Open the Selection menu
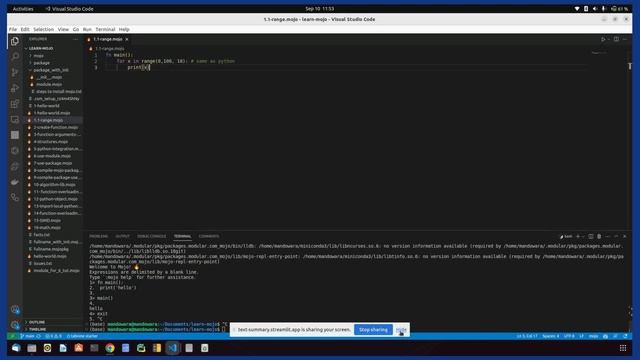This screenshot has height=360, width=640. coord(43,29)
